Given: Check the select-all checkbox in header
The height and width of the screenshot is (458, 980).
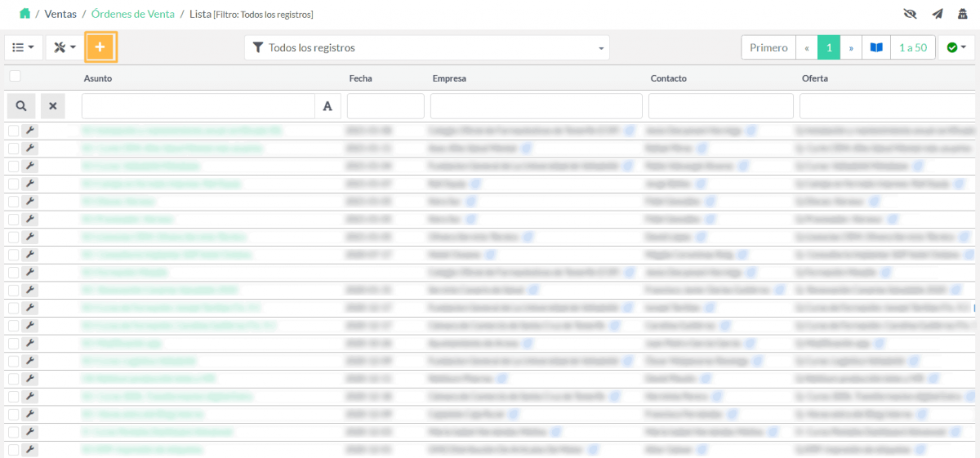Looking at the screenshot, I should click(15, 76).
